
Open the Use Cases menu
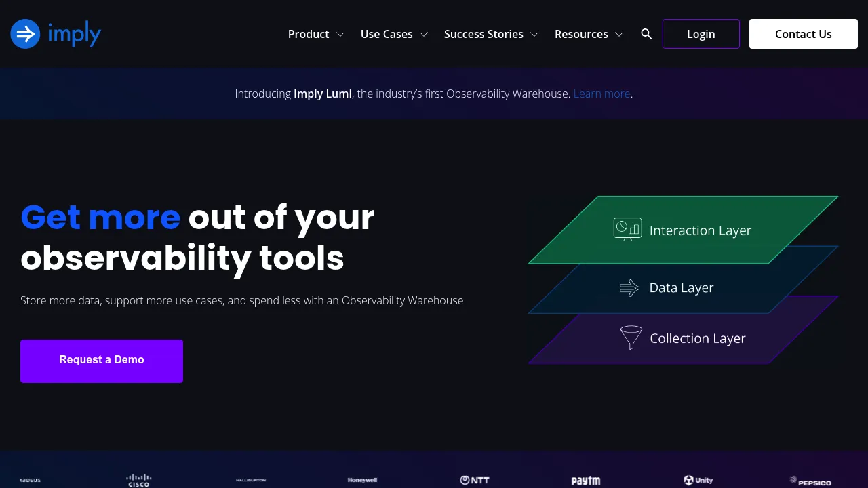click(x=387, y=34)
